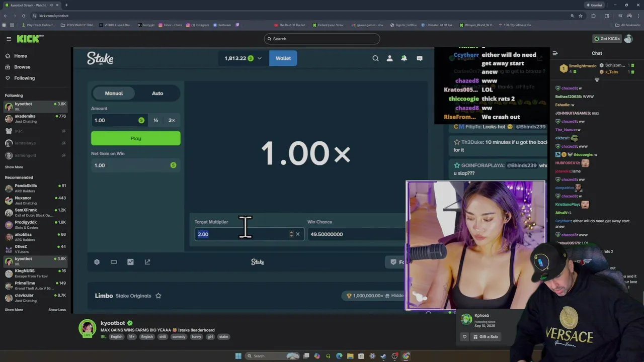The height and width of the screenshot is (362, 644).
Task: Expand Following list with Show More
Action: 14,167
